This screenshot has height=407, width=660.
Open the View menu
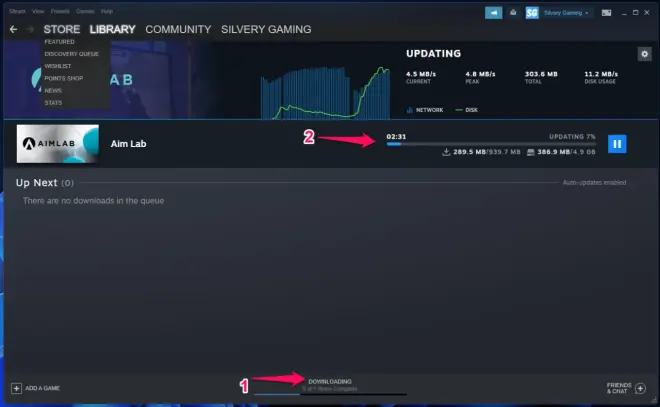(x=38, y=11)
